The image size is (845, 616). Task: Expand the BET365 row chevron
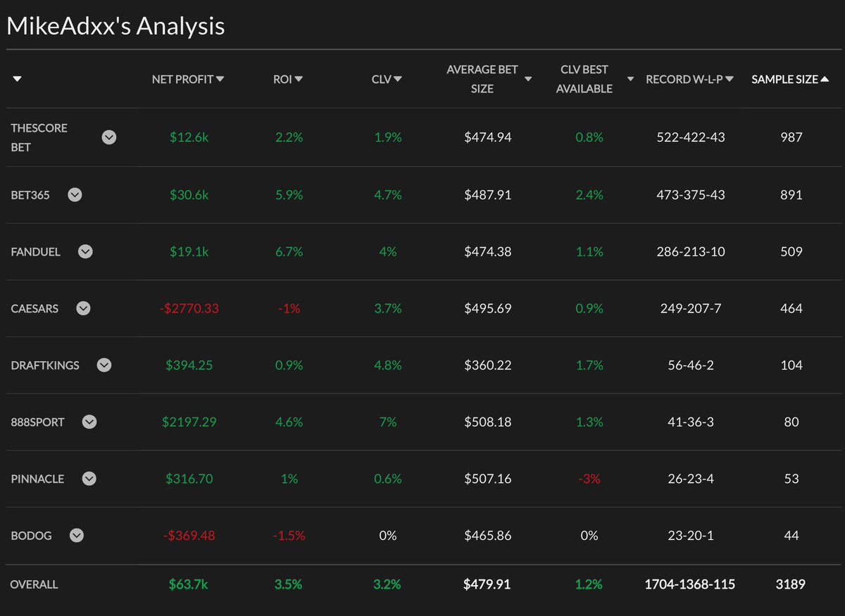pyautogui.click(x=75, y=195)
